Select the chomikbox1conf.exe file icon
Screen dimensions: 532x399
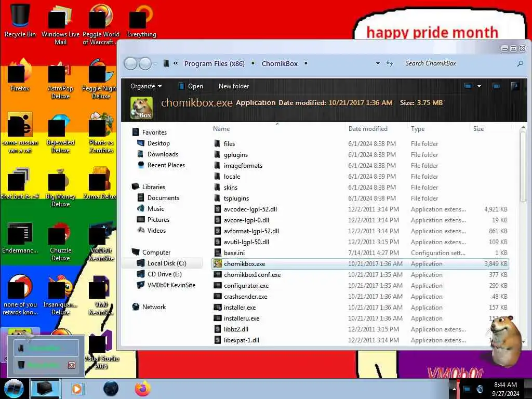tap(218, 274)
